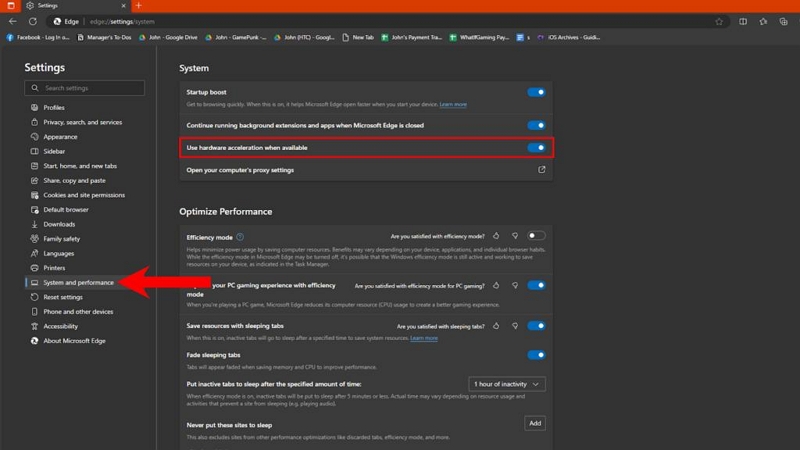Toggle PC gaming efficiency mode switch
The height and width of the screenshot is (450, 800).
536,285
